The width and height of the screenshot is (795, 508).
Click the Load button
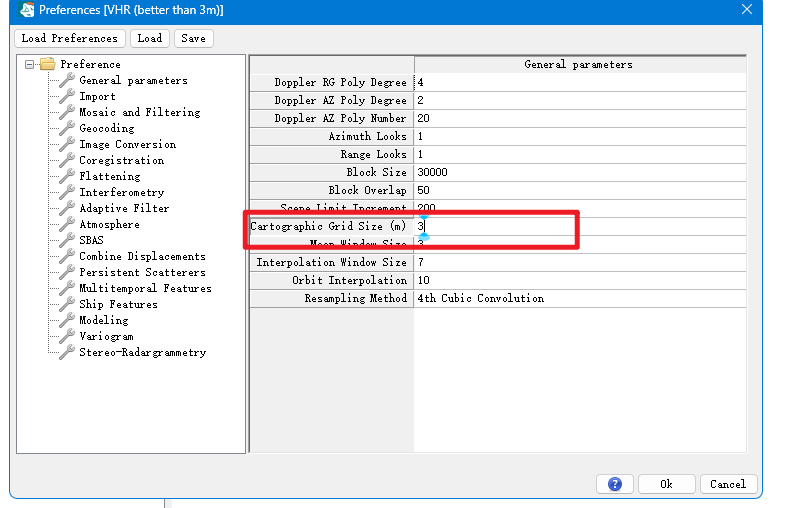click(150, 39)
